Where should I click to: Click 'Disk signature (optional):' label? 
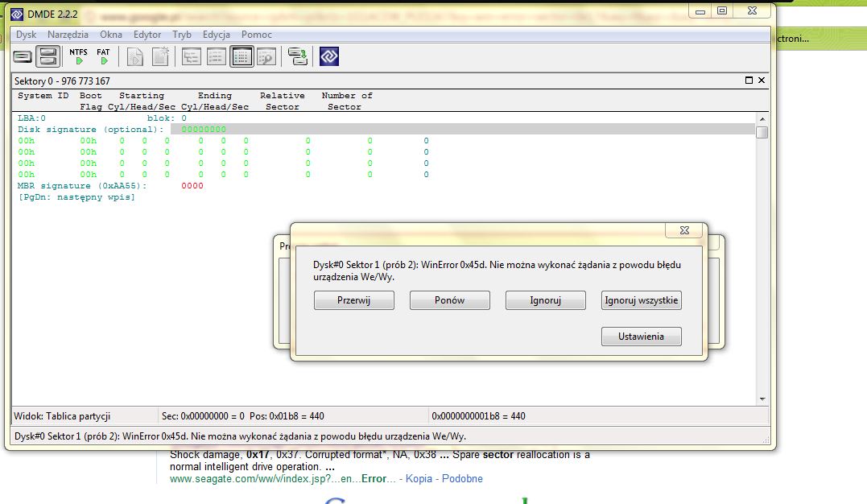91,130
